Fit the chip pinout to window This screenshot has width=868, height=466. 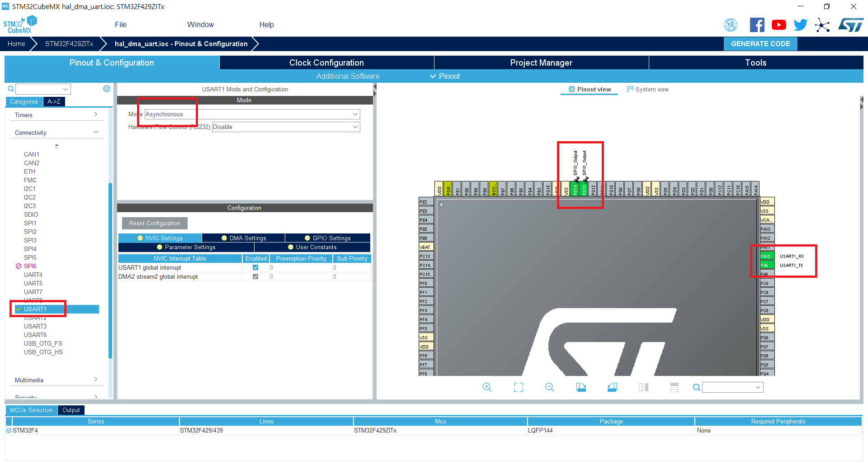coord(519,387)
